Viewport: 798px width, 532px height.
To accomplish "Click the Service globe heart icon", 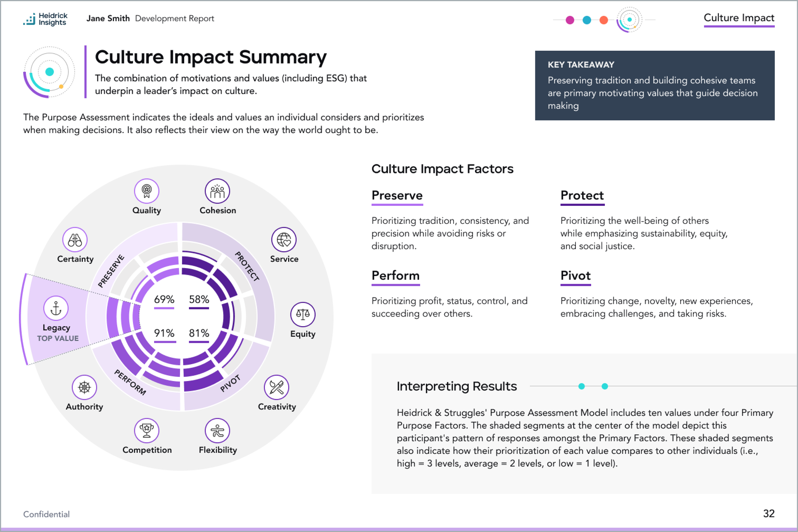I will pos(284,240).
